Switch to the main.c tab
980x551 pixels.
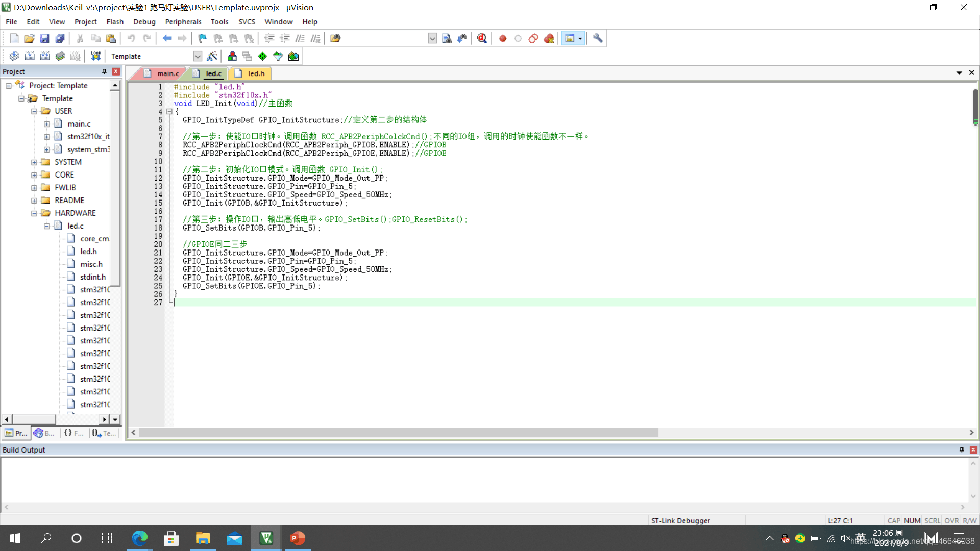click(167, 73)
